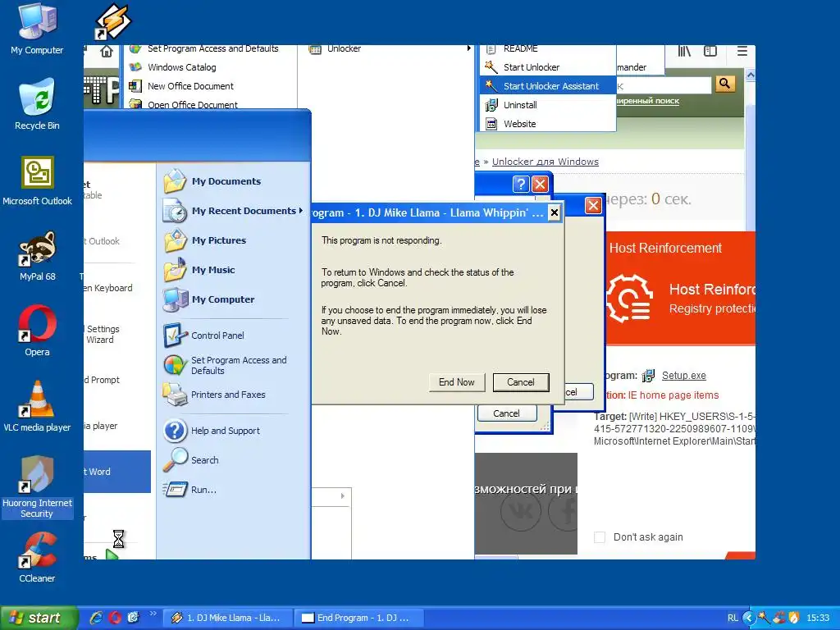
Task: Open the My Computer desktop icon
Action: (37, 29)
